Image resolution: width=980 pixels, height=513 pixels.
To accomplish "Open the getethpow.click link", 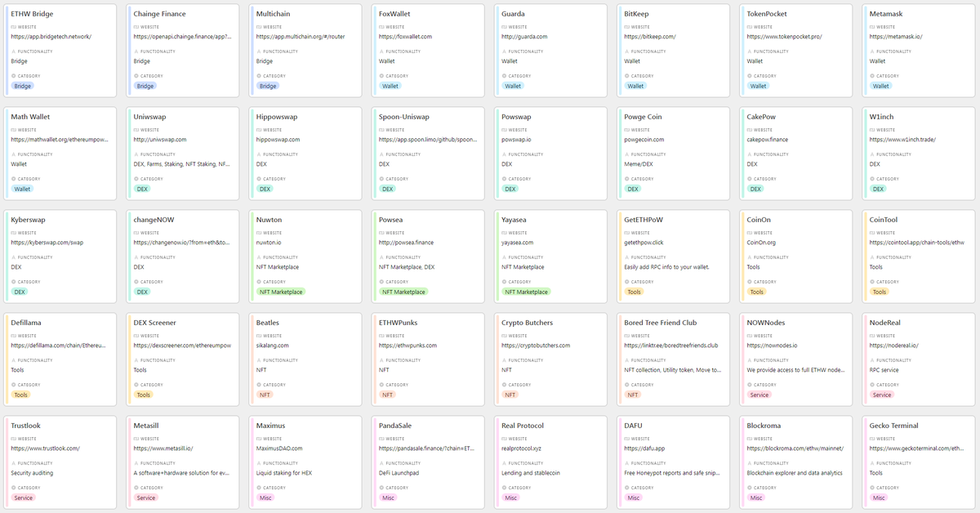I will pos(644,243).
